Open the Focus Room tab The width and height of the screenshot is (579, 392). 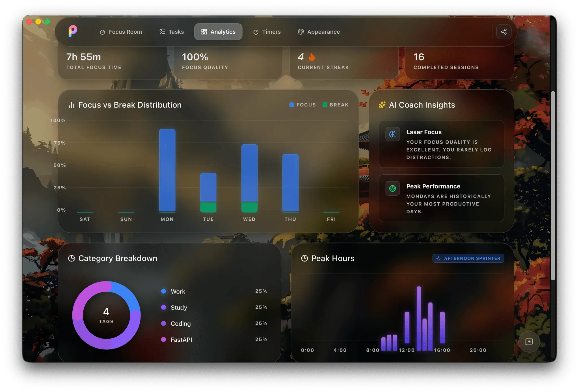pyautogui.click(x=121, y=32)
